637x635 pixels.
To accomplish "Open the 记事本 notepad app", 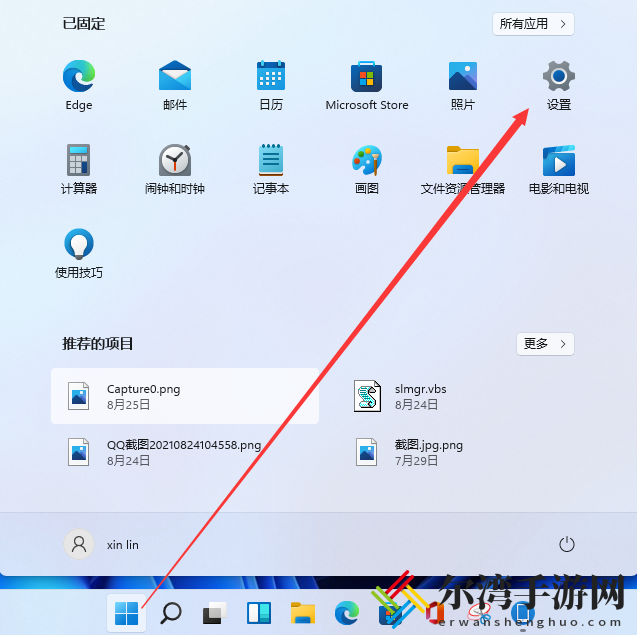I will click(x=271, y=169).
